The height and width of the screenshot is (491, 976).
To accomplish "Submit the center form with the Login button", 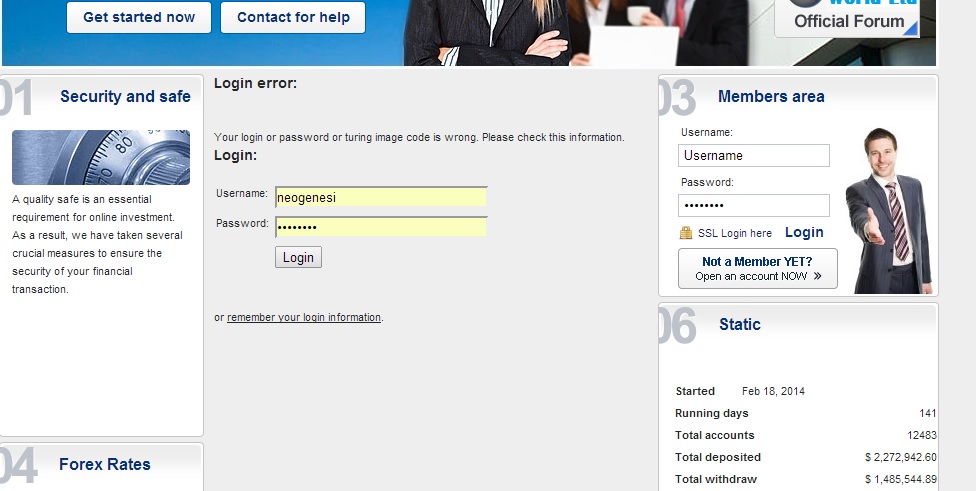I will point(298,257).
